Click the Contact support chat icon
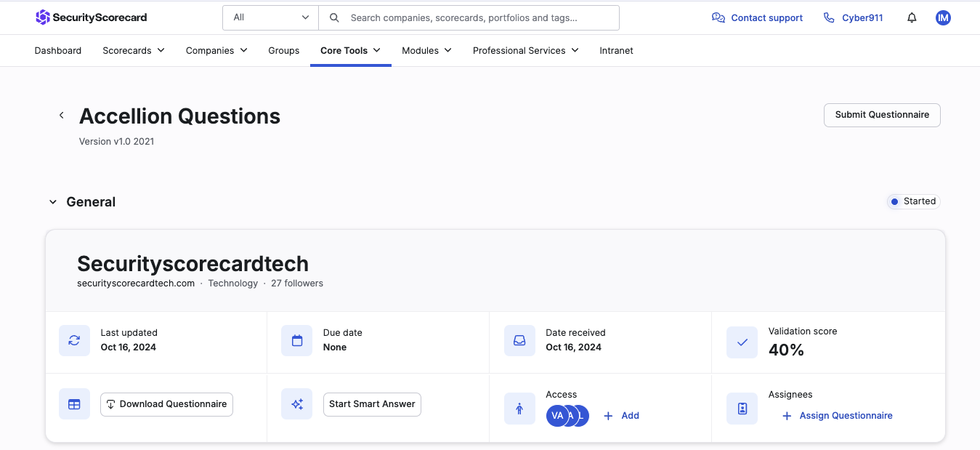Screen dimensions: 980x450 [718, 17]
